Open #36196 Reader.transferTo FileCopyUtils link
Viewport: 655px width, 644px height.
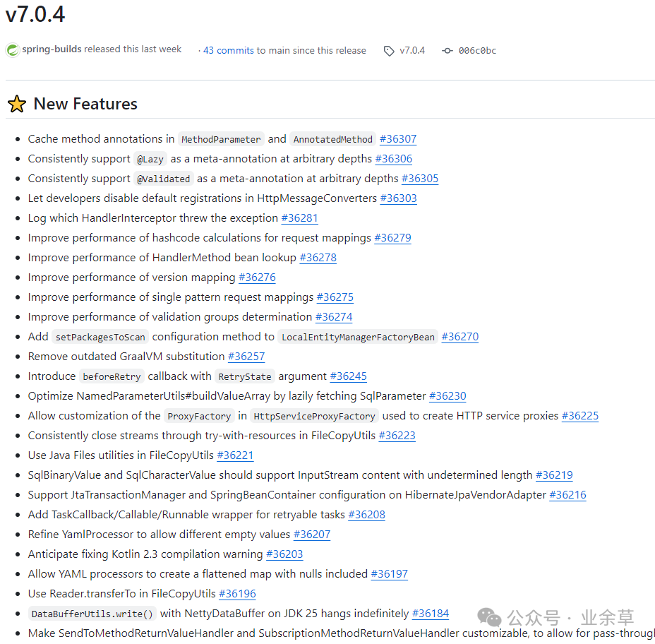pyautogui.click(x=237, y=593)
